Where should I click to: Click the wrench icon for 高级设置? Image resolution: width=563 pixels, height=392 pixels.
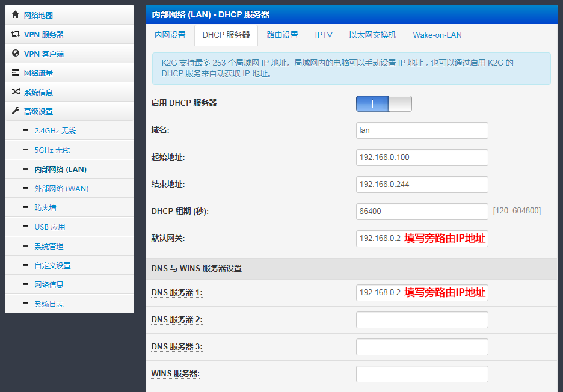[16, 111]
